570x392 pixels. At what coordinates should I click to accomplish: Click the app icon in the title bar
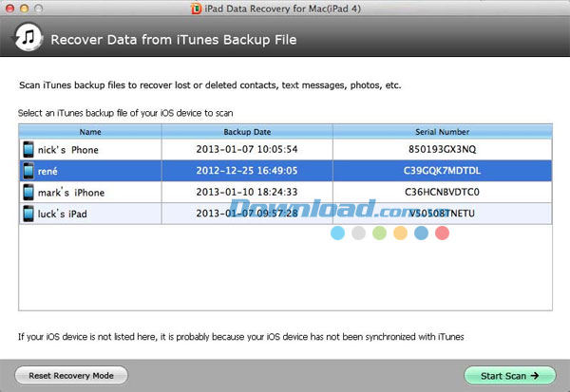(x=196, y=9)
